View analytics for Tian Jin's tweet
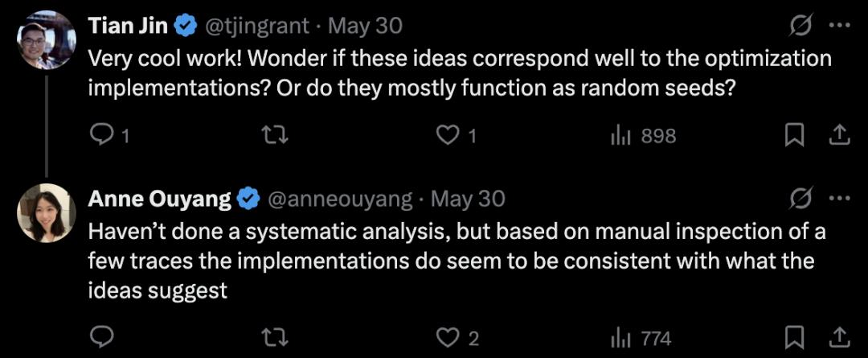The image size is (868, 358). point(620,136)
